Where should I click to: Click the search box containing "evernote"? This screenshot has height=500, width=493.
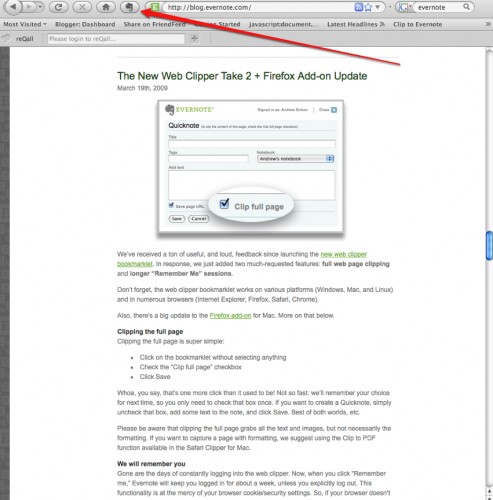438,7
